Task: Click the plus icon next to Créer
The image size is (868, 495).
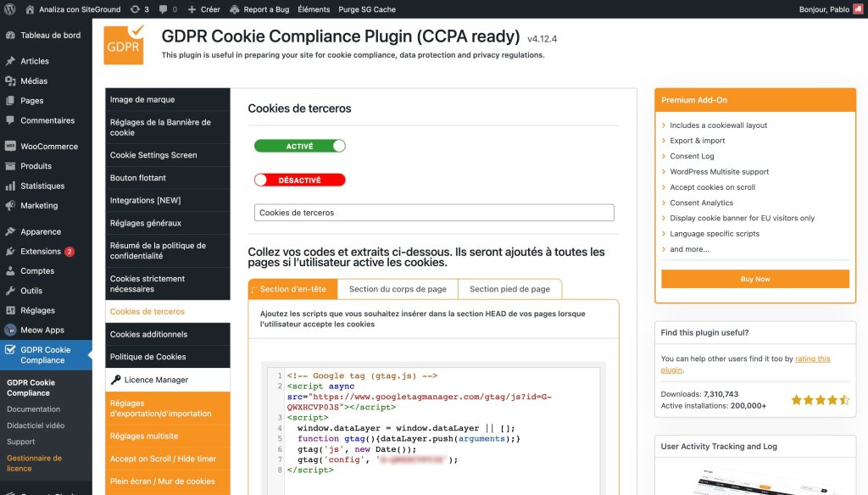Action: coord(192,9)
